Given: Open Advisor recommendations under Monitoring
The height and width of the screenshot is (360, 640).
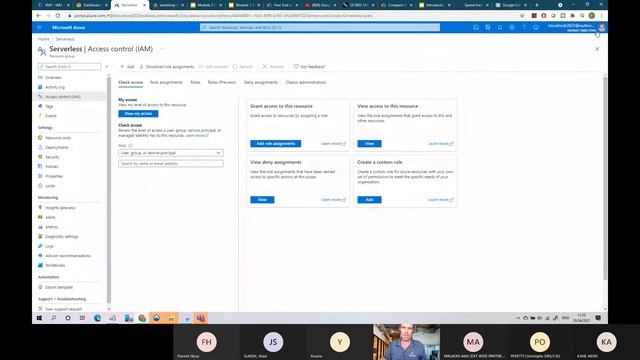Looking at the screenshot, I should 68,256.
